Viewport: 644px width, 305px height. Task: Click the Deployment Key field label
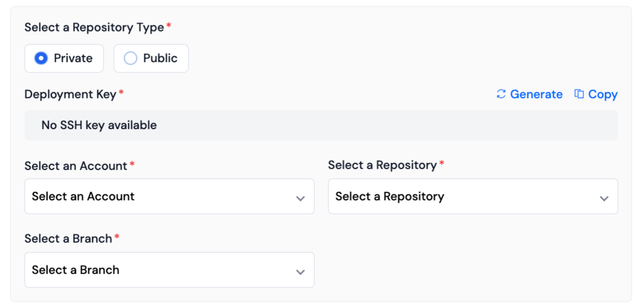point(70,95)
